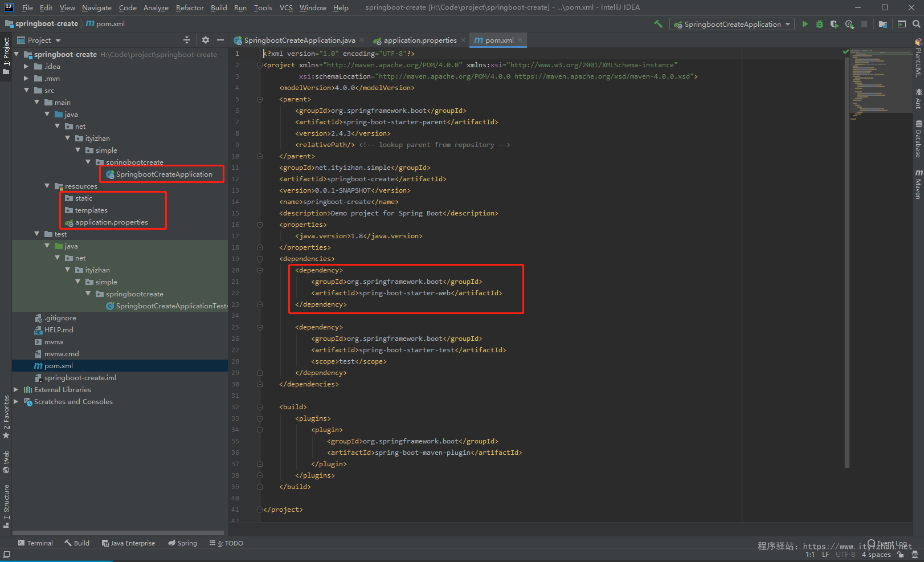Open the Build tool window
The image size is (924, 562).
tap(77, 543)
